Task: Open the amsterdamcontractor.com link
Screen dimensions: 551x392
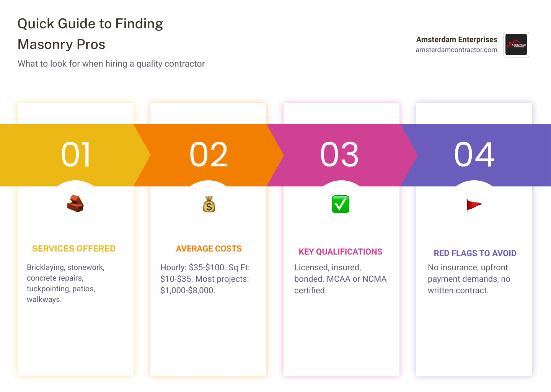Action: 456,50
